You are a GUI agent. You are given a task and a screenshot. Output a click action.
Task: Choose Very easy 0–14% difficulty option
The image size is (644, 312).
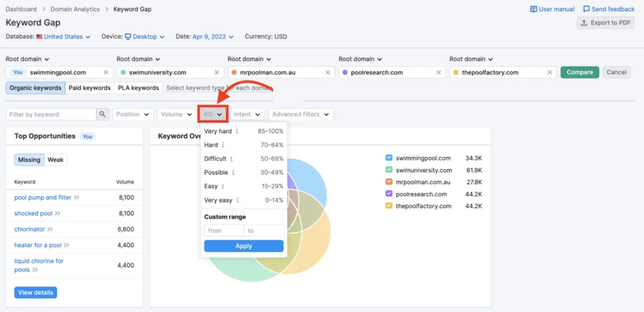(244, 200)
